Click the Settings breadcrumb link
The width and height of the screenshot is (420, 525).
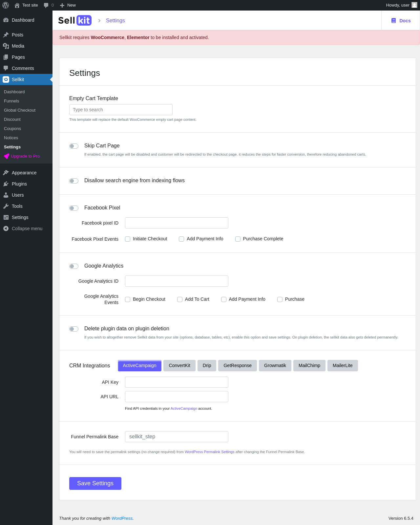pos(115,20)
